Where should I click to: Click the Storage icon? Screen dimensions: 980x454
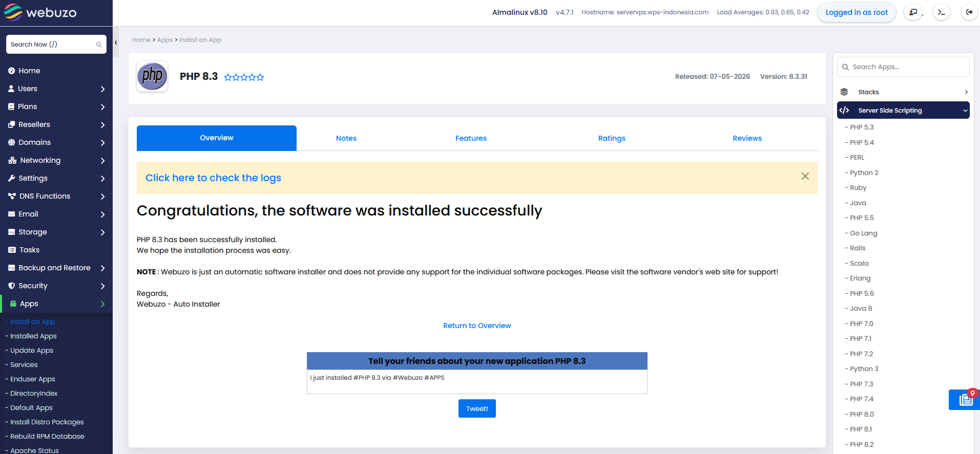[x=11, y=232]
